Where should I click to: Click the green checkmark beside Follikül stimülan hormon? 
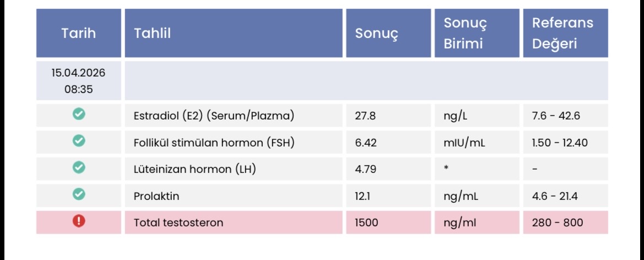coord(79,142)
